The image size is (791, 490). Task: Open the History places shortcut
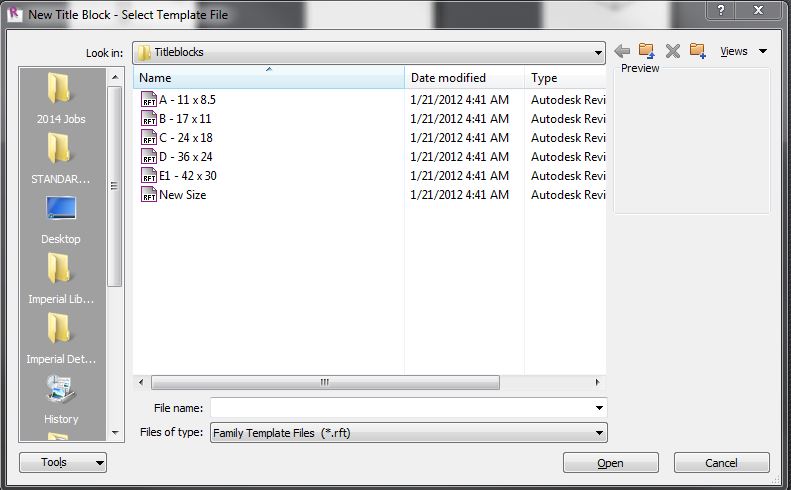[x=61, y=399]
